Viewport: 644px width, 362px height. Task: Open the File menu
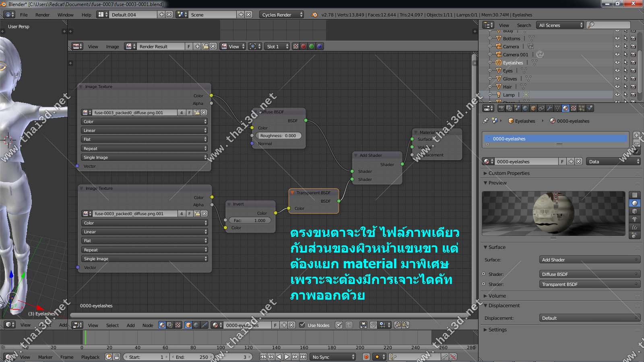pos(24,14)
